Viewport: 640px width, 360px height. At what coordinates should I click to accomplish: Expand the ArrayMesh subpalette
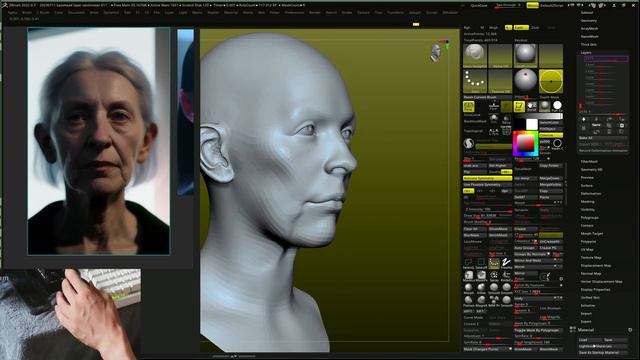coord(589,29)
